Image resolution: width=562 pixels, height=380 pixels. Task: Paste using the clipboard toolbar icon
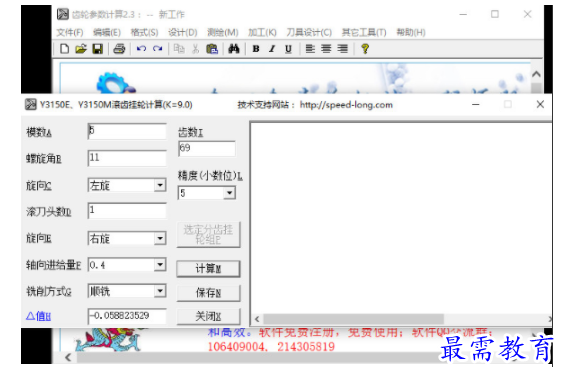pos(212,48)
